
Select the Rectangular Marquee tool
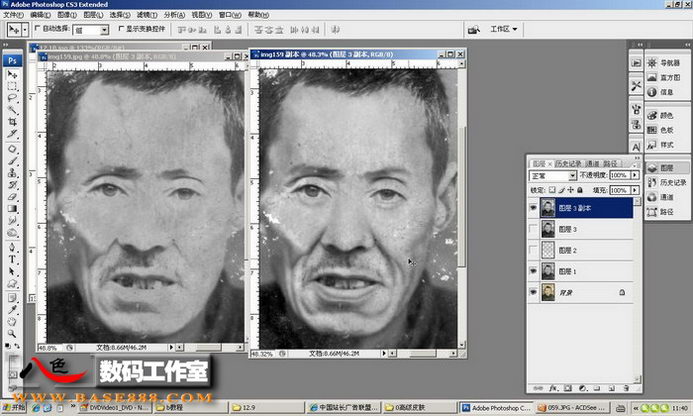pyautogui.click(x=13, y=87)
